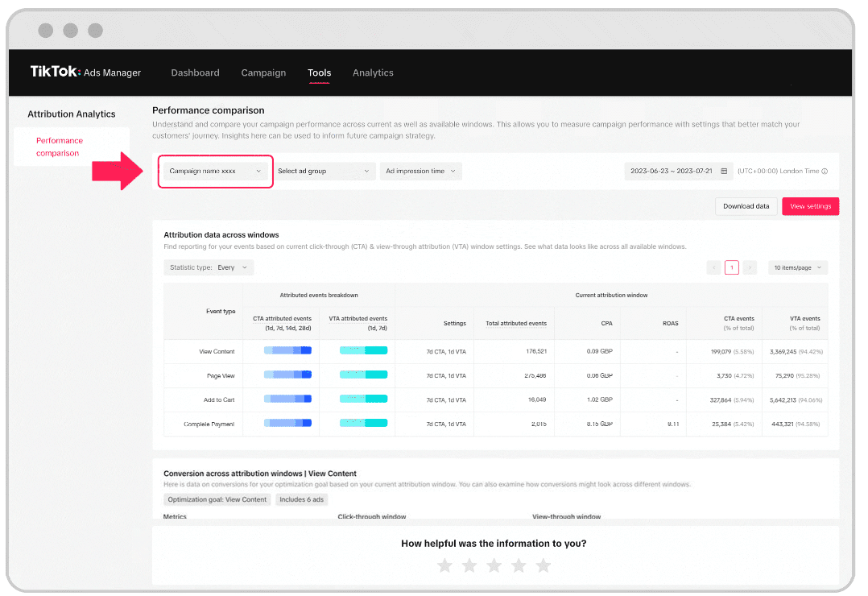The width and height of the screenshot is (868, 596).
Task: Click View Content CTA attributed events bar
Action: click(288, 351)
